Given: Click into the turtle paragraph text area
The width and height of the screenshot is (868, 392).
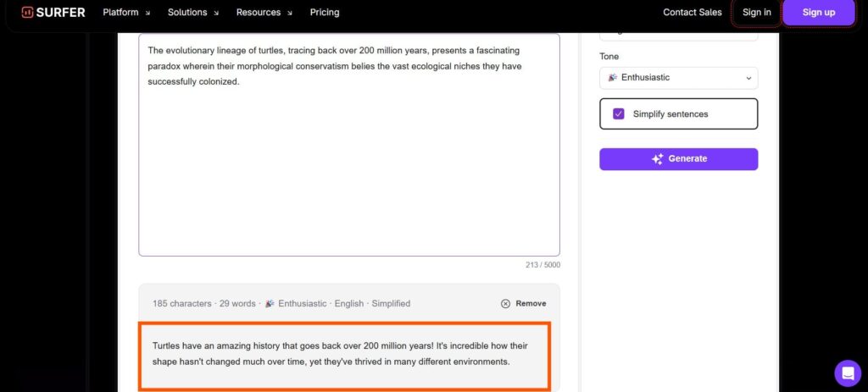Looking at the screenshot, I should coord(348,145).
